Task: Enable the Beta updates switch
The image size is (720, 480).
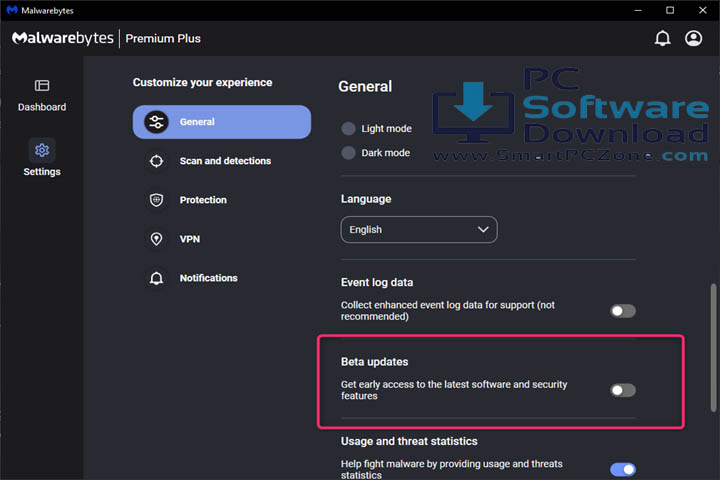Action: click(623, 390)
